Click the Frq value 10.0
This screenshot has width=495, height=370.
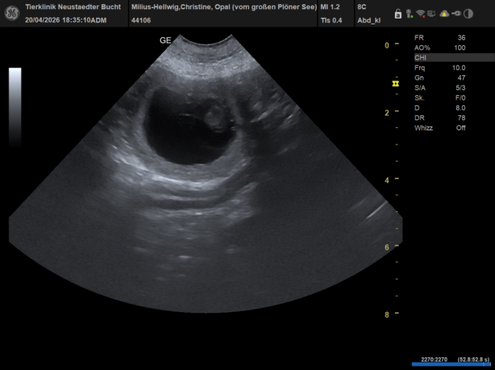[x=459, y=68]
